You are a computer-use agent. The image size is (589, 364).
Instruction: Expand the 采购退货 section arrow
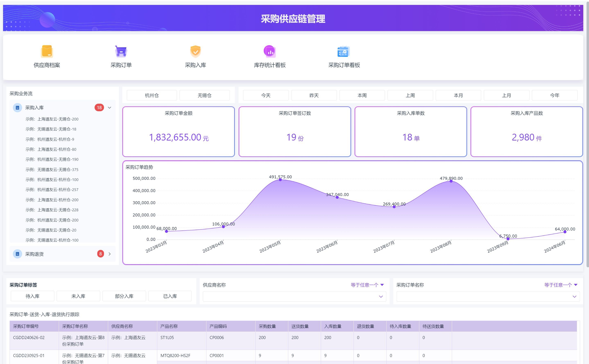109,254
